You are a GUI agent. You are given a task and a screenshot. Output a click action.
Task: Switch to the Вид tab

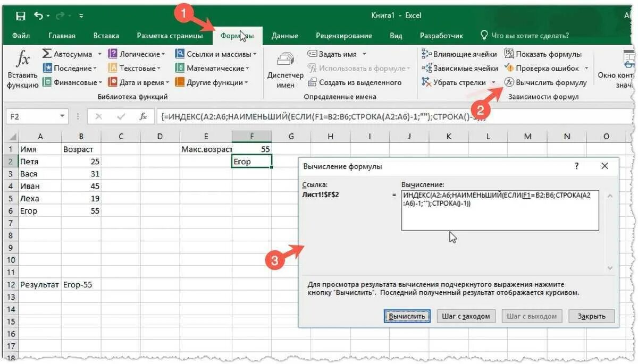point(396,36)
